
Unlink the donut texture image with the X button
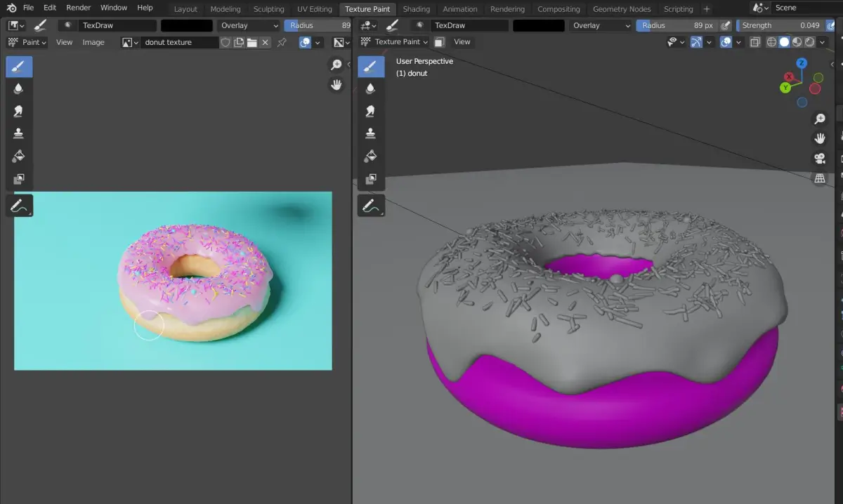pos(265,42)
